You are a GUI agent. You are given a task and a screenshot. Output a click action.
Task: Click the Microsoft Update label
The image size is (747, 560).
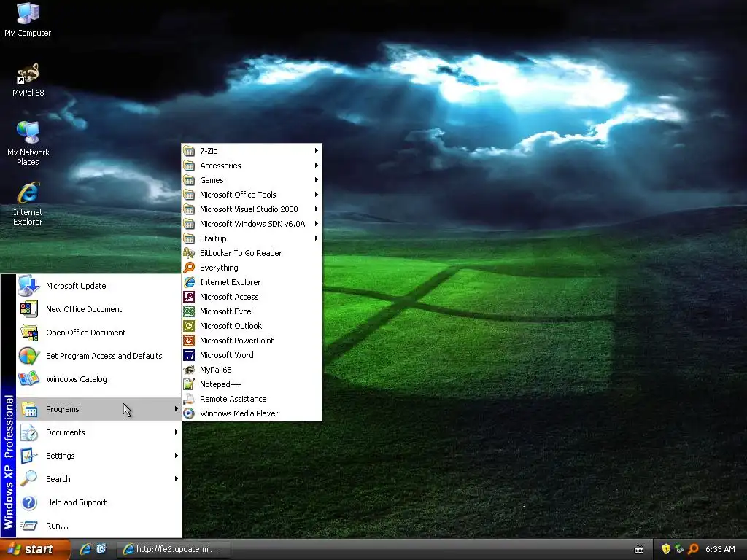click(76, 286)
